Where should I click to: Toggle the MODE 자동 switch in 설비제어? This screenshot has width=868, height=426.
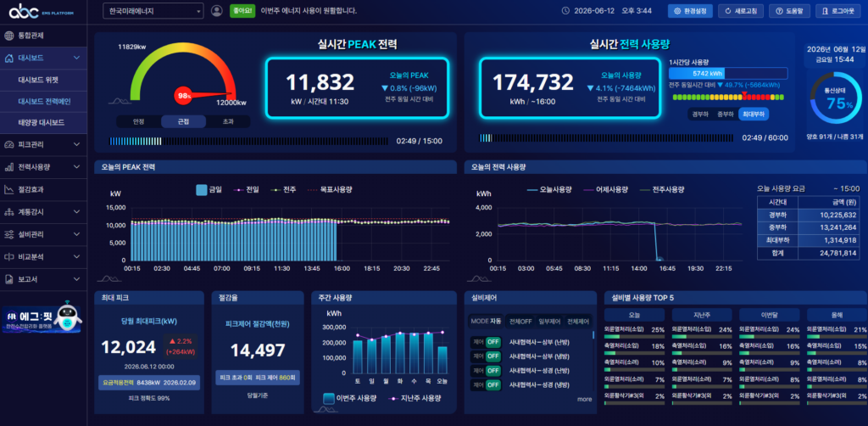[x=486, y=322]
